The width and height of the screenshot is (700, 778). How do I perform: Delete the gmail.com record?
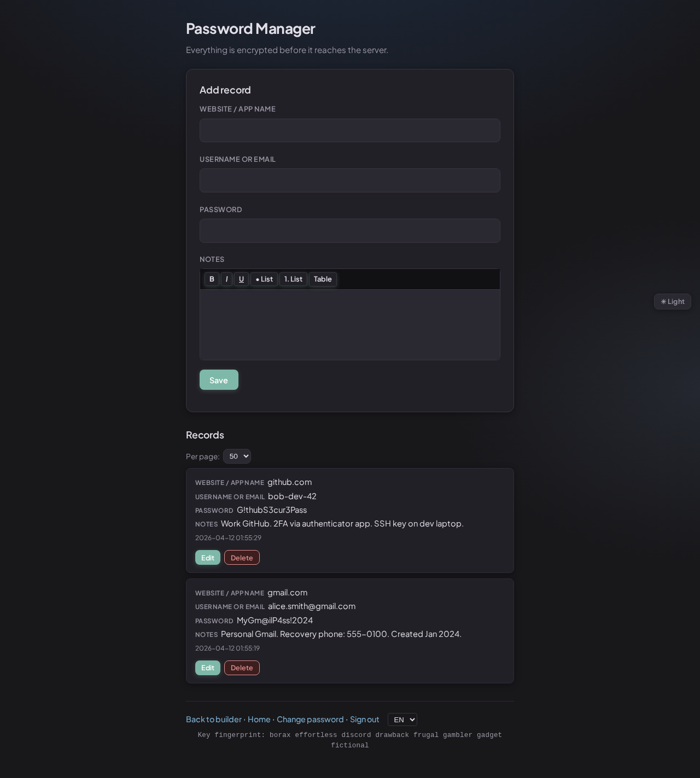[242, 668]
